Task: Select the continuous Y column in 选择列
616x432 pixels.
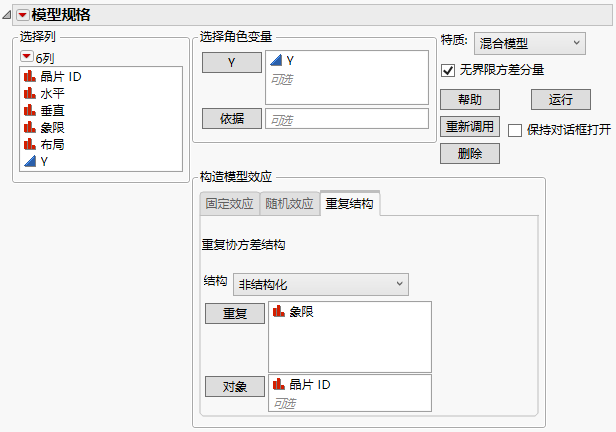Action: pyautogui.click(x=44, y=161)
